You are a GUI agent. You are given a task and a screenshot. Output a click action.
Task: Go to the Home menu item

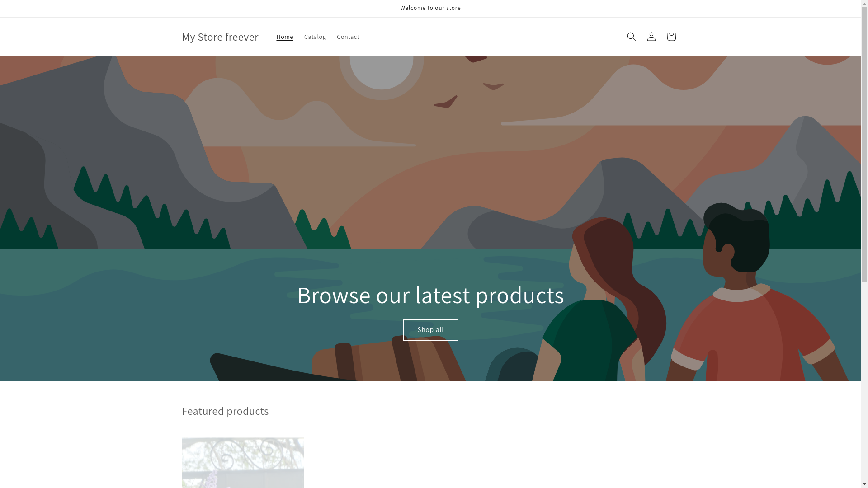pos(285,37)
